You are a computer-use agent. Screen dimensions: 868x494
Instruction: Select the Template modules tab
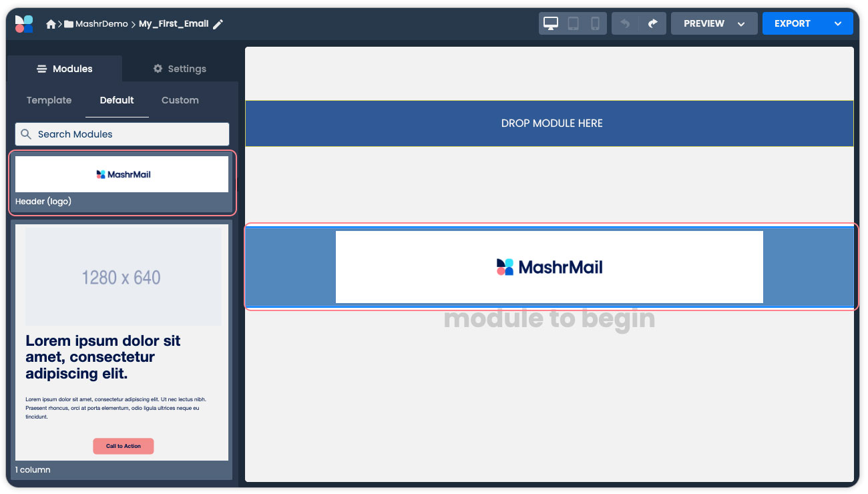[49, 100]
